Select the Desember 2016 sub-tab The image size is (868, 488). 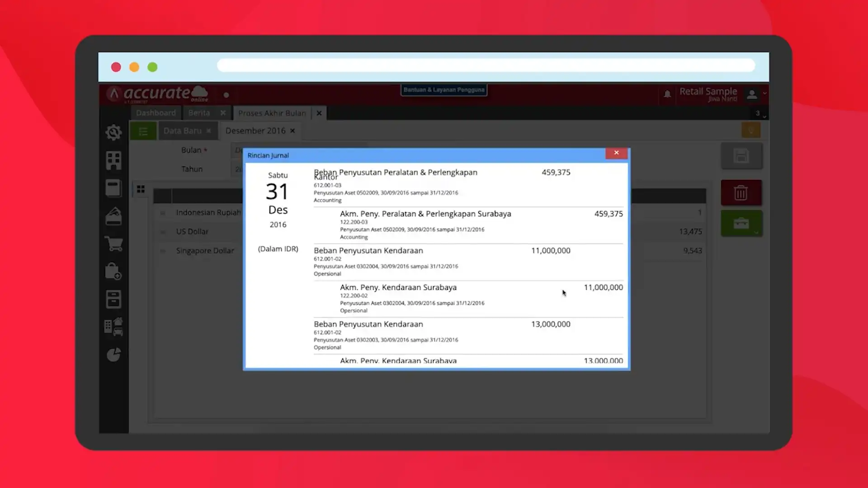point(255,131)
